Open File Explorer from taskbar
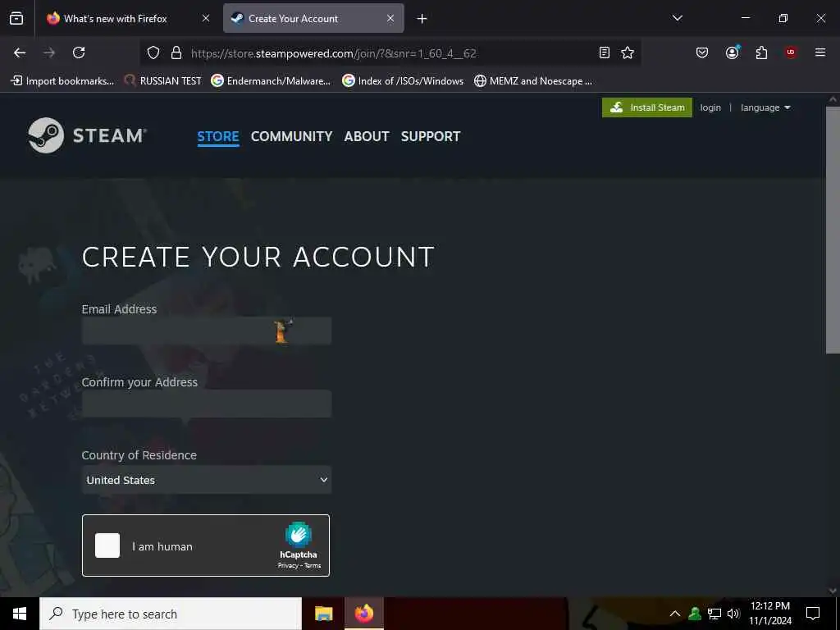 [323, 614]
